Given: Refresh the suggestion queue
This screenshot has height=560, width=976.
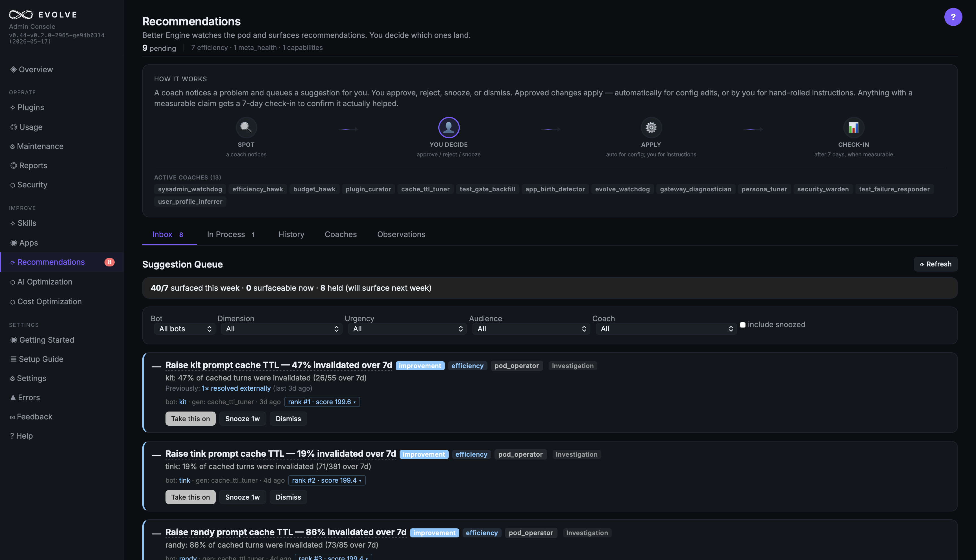Looking at the screenshot, I should pos(935,264).
